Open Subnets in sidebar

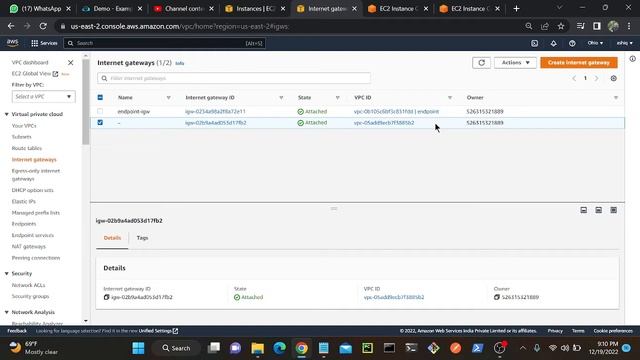[22, 137]
